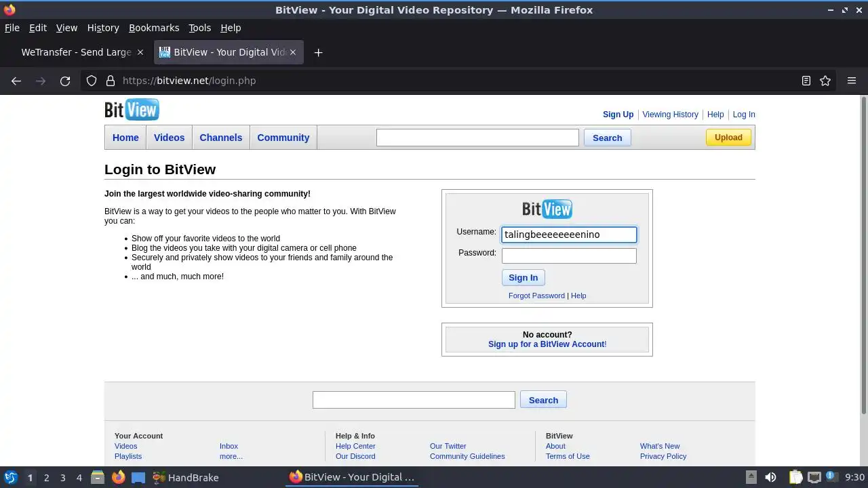Open the Help Center footer link
The width and height of the screenshot is (868, 488).
(x=355, y=446)
